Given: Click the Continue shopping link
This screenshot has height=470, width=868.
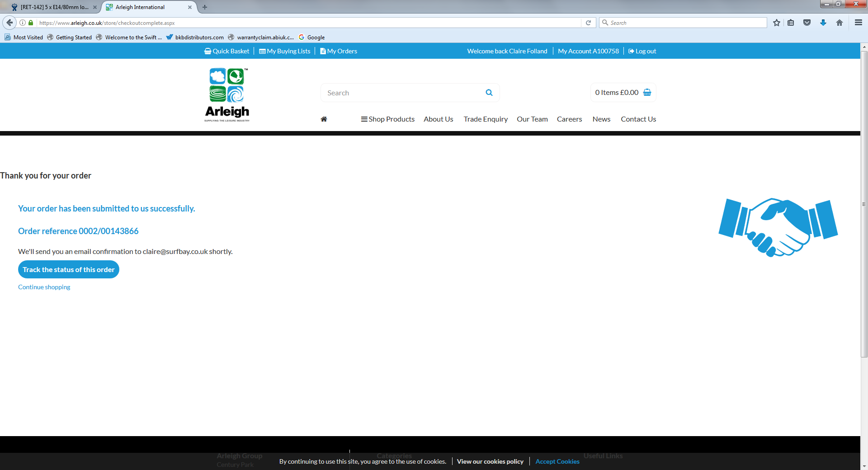Looking at the screenshot, I should point(44,287).
